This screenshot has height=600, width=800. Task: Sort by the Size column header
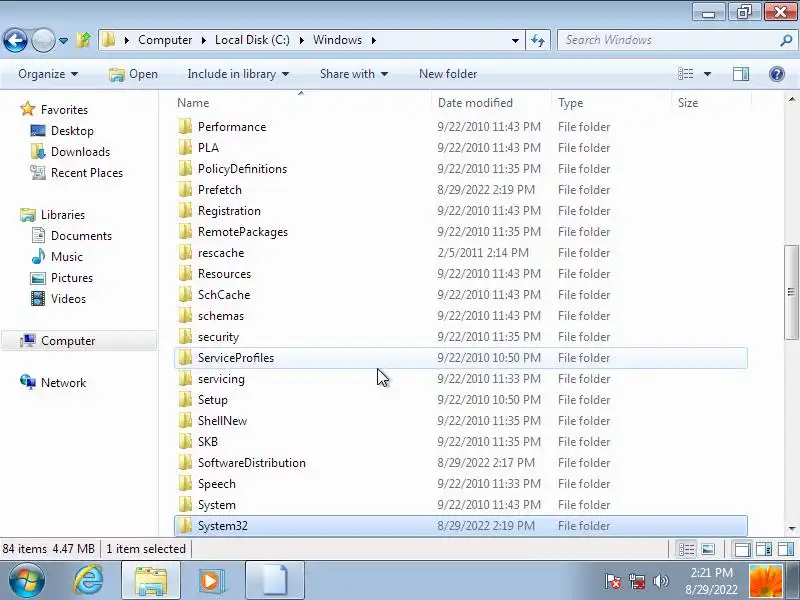(x=712, y=103)
